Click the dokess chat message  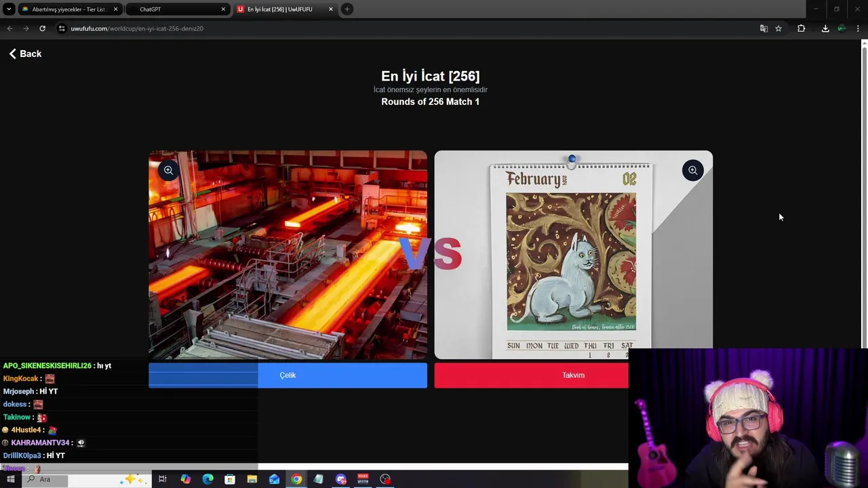point(23,405)
